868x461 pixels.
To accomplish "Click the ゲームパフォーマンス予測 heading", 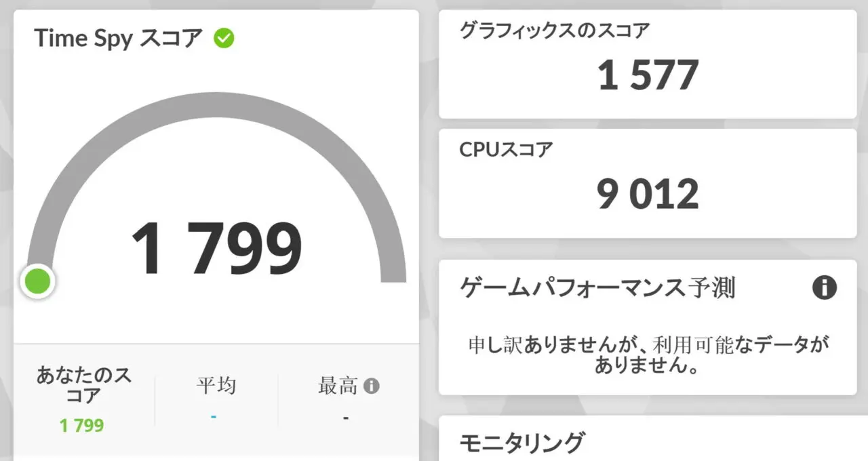I will coord(597,289).
